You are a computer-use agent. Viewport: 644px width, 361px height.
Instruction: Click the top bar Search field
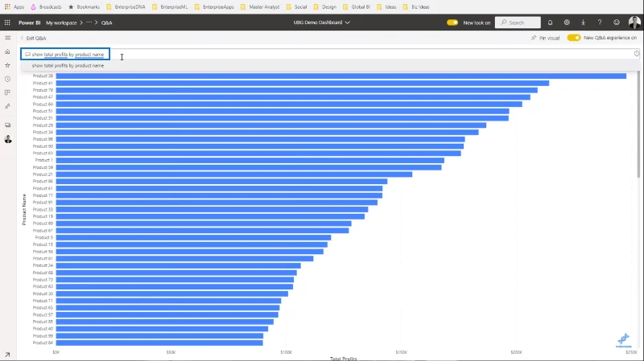518,23
